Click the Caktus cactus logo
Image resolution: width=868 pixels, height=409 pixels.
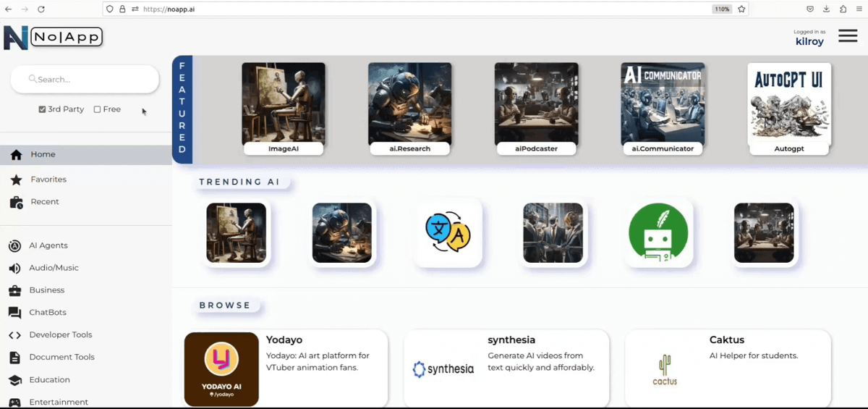click(664, 369)
